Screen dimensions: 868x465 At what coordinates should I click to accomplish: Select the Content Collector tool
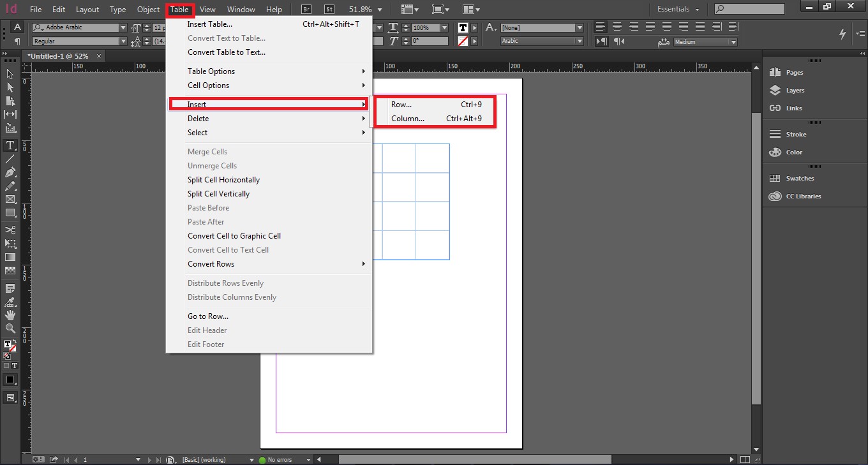coord(10,128)
